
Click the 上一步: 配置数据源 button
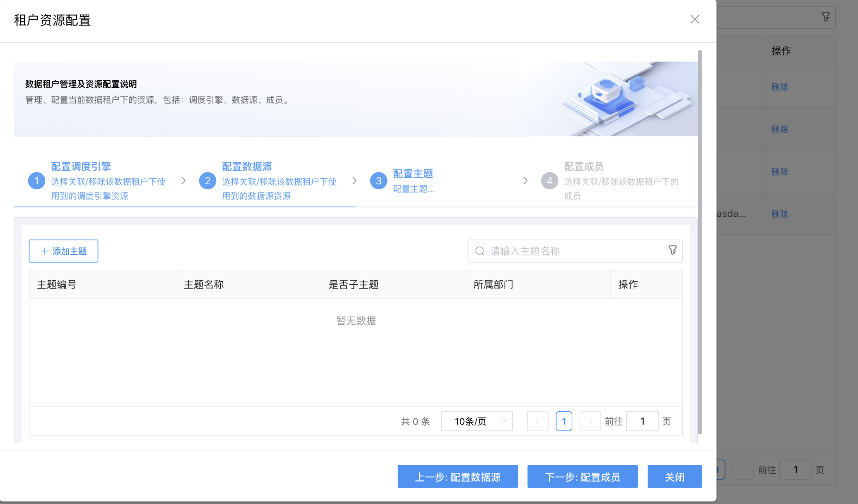(458, 476)
